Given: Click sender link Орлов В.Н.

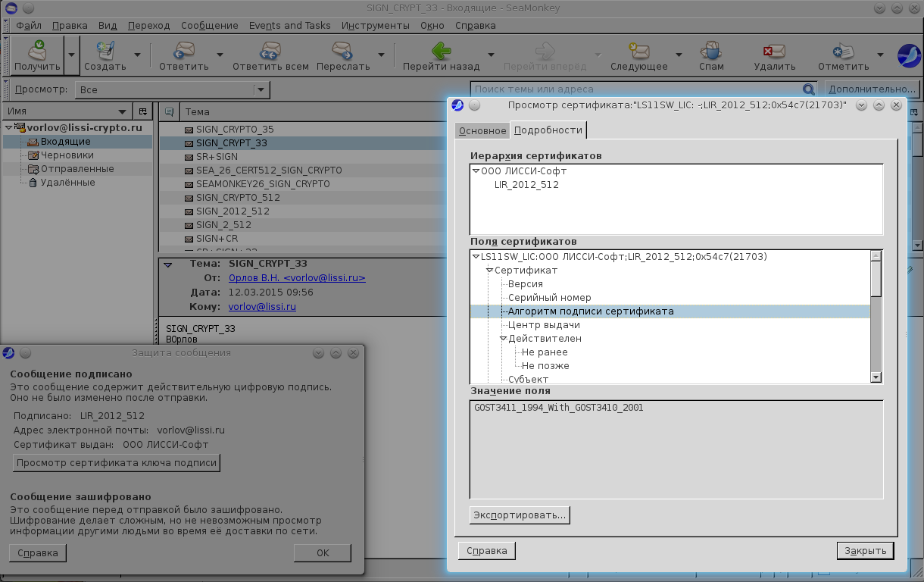Looking at the screenshot, I should (297, 278).
